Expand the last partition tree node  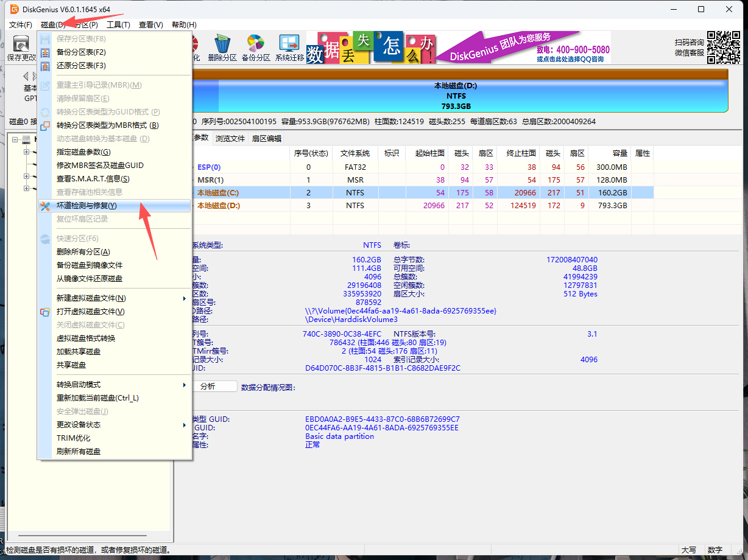tap(26, 188)
